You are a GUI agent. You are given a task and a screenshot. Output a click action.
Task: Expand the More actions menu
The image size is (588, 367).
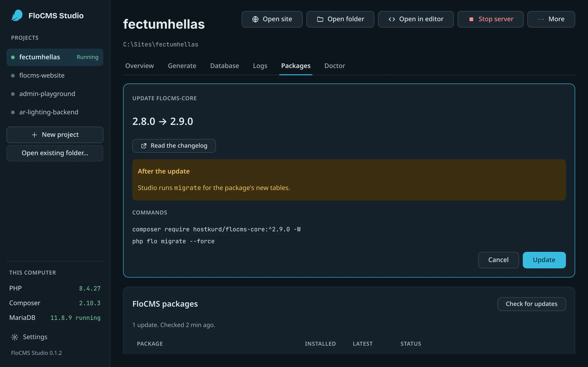(x=551, y=19)
